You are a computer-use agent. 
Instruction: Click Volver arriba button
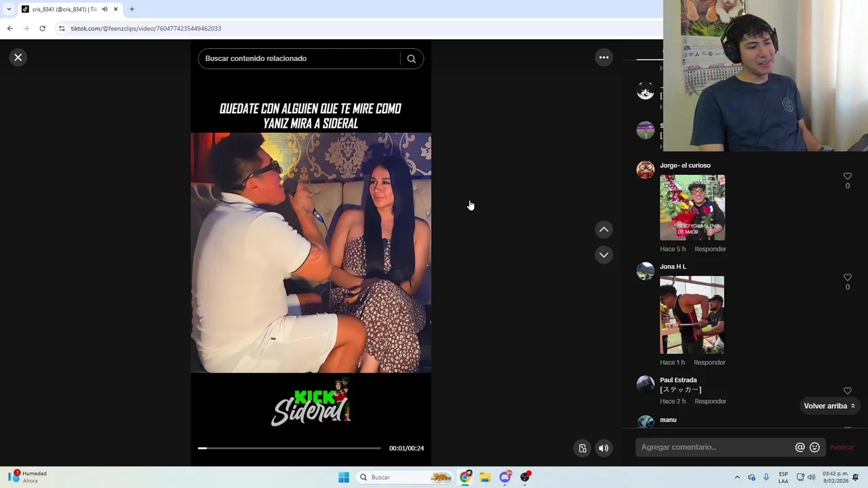click(x=829, y=406)
